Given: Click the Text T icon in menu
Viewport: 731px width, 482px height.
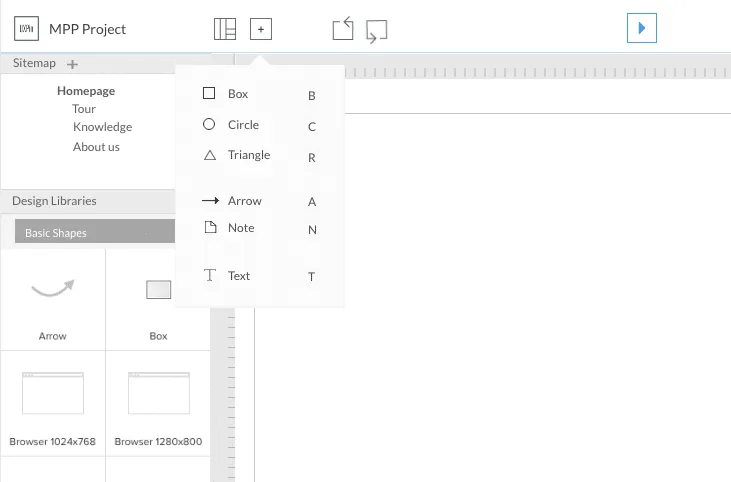Looking at the screenshot, I should tap(210, 275).
